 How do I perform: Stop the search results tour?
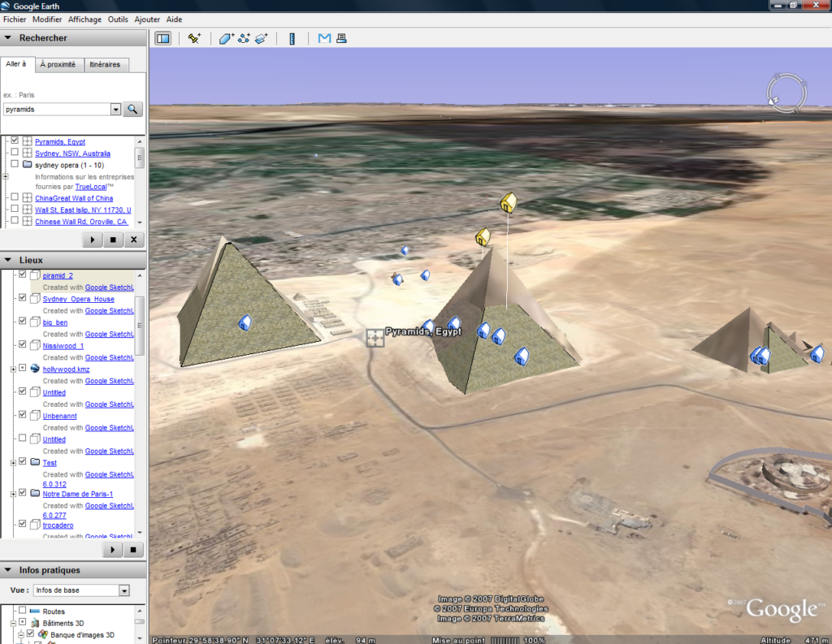tap(113, 240)
